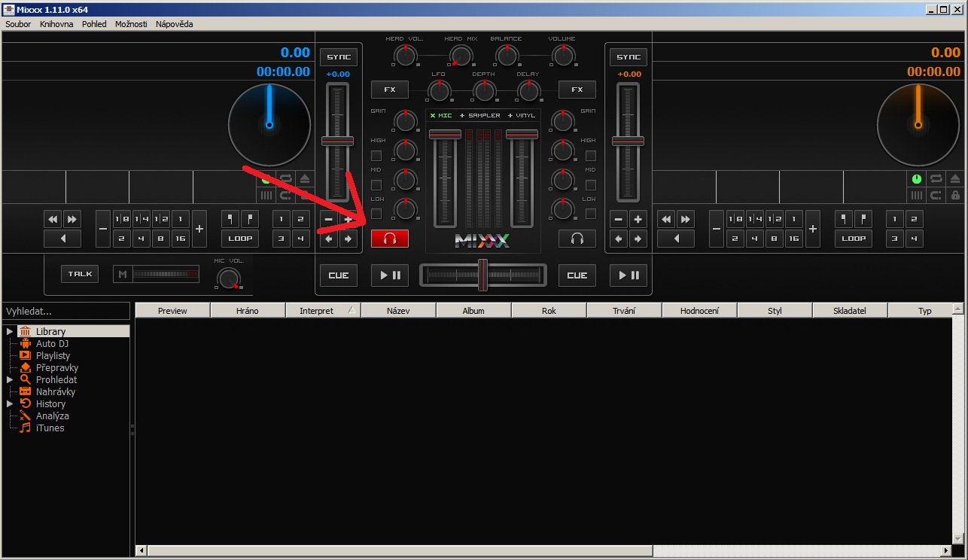The height and width of the screenshot is (560, 968).
Task: Sort the library by Interpret column
Action: [323, 311]
